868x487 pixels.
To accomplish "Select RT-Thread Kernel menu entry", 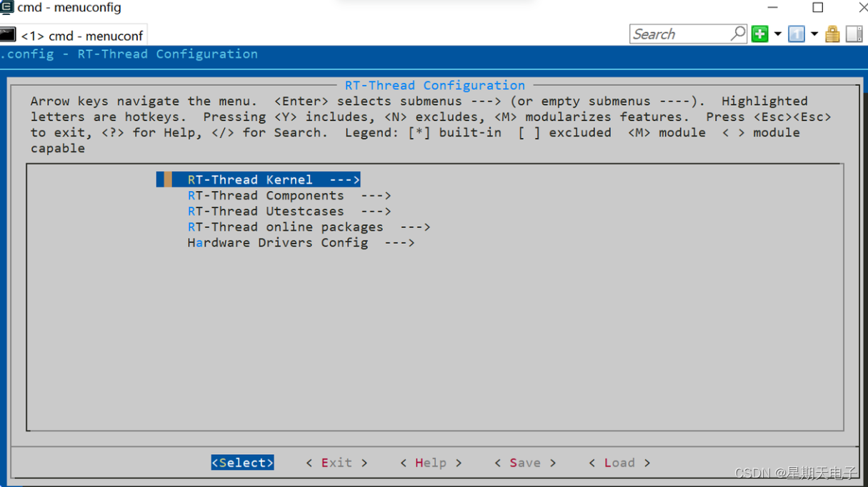I will pos(259,179).
